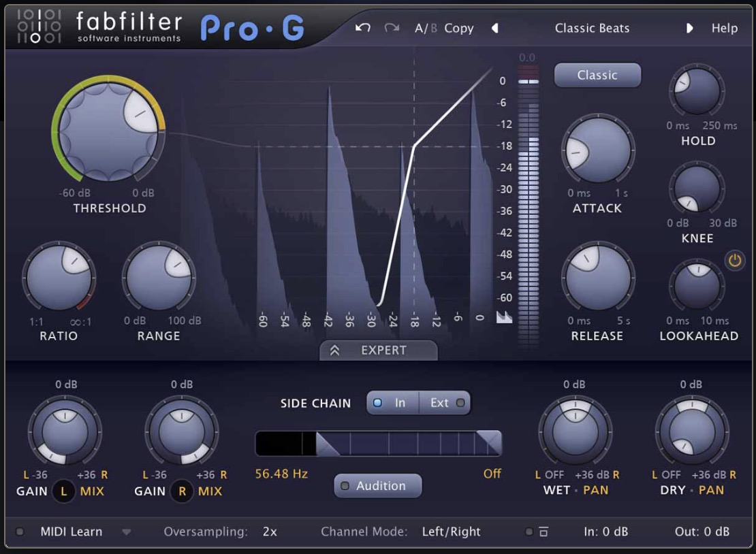This screenshot has width=756, height=554.
Task: Click the transfer curve threshold point
Action: (414, 146)
